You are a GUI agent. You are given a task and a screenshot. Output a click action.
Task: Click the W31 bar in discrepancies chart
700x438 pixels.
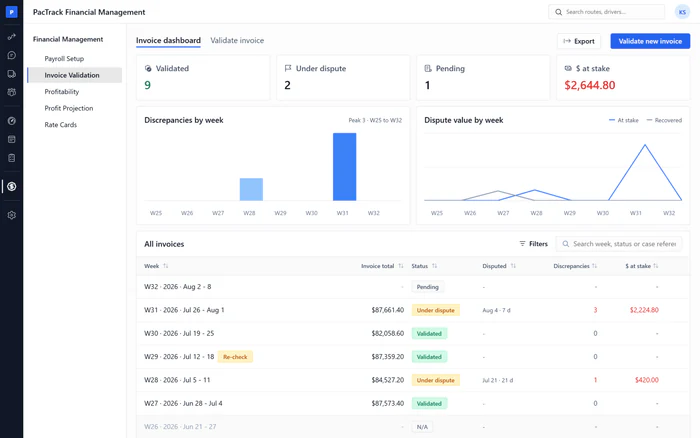344,167
